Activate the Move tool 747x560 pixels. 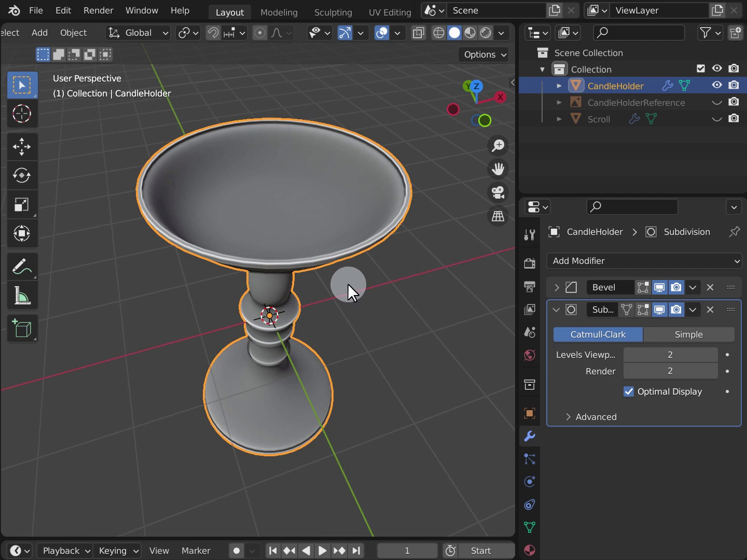click(22, 146)
